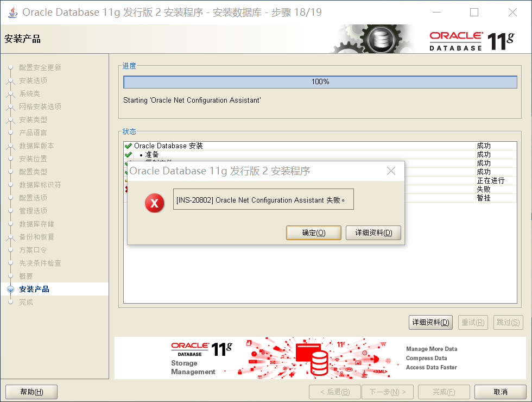
Task: Click the 100% progress bar
Action: click(320, 82)
